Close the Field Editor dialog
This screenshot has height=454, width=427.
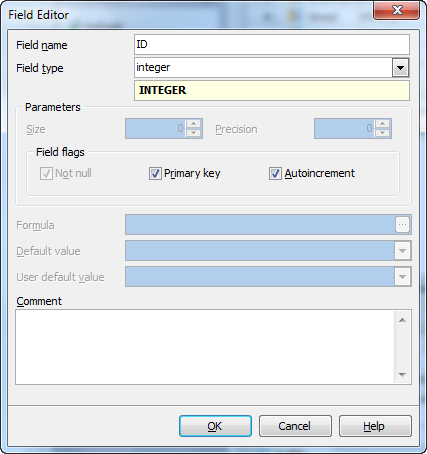pos(396,10)
